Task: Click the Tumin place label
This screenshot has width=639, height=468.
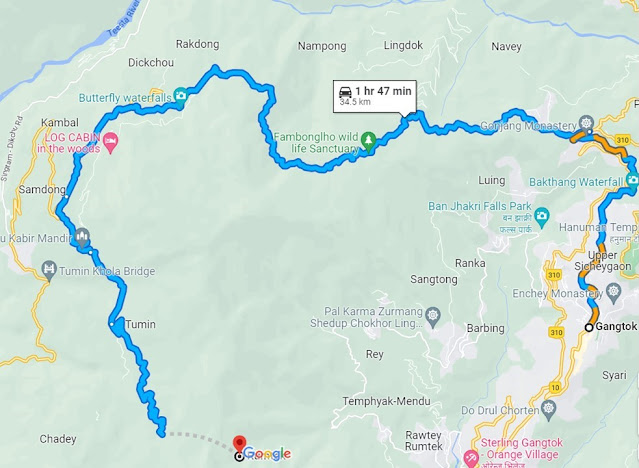Action: tap(140, 325)
